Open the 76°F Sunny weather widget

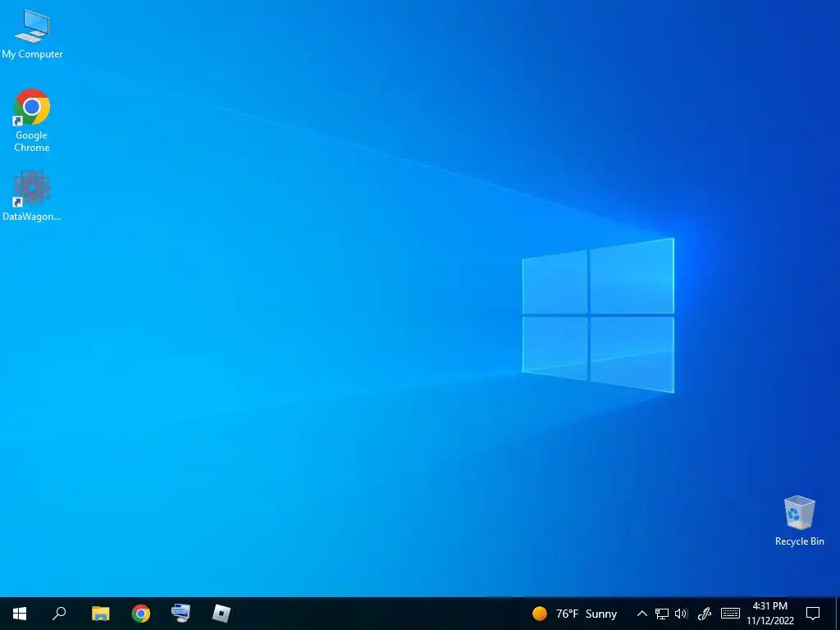(575, 614)
